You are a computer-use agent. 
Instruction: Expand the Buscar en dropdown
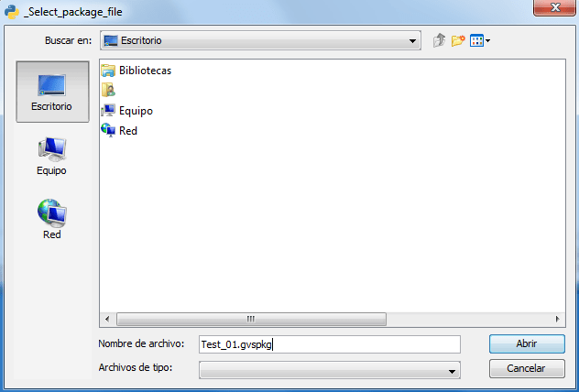tap(412, 40)
